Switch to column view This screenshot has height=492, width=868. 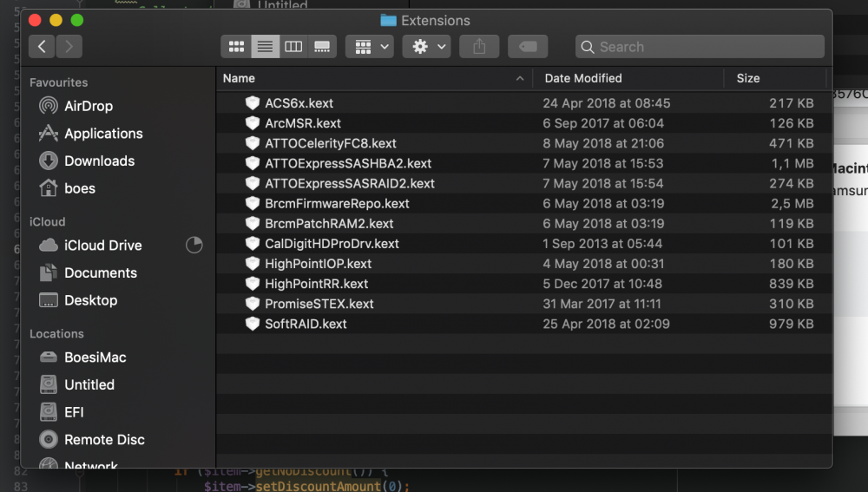coord(293,47)
